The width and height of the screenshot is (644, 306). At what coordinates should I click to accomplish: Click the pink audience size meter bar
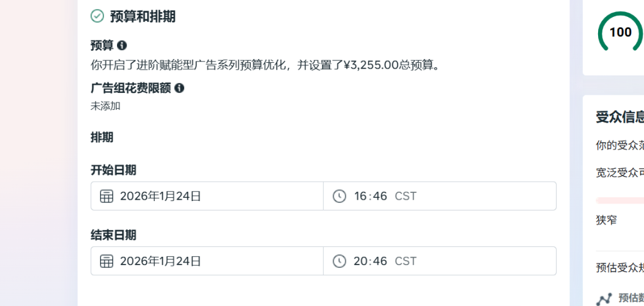pos(619,200)
